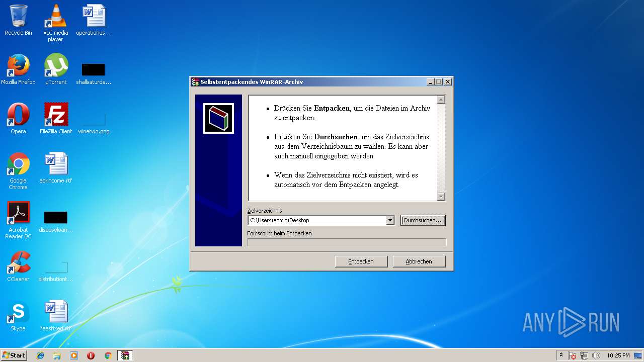
Task: Select winetwo.png file icon
Action: (94, 123)
